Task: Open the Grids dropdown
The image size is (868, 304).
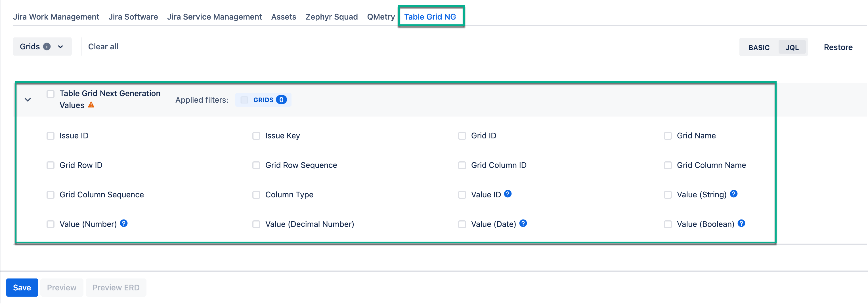Action: pos(60,47)
